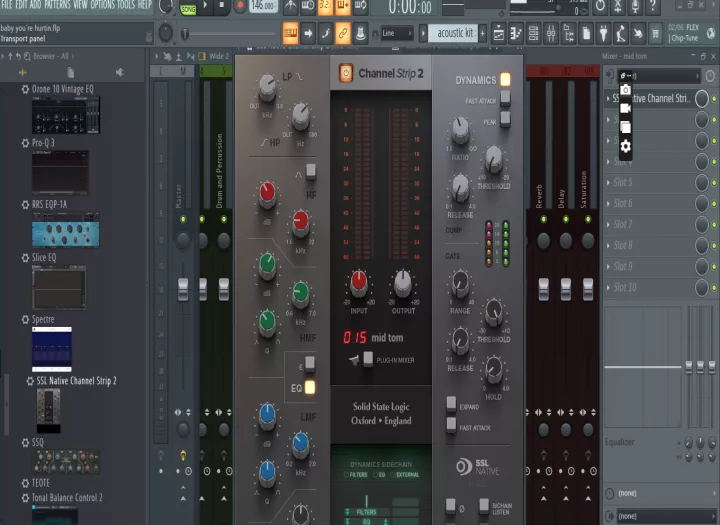The height and width of the screenshot is (525, 720).
Task: Toggle the HF bell shape switch
Action: [311, 171]
